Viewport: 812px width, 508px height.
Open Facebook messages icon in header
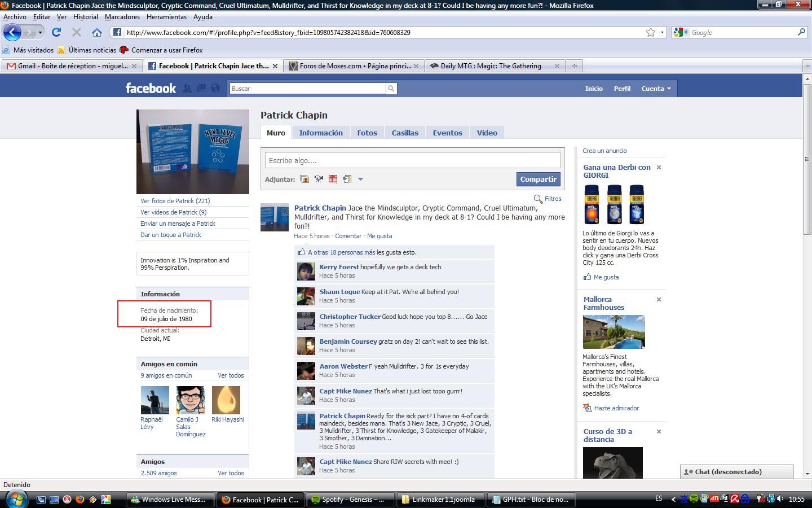201,88
